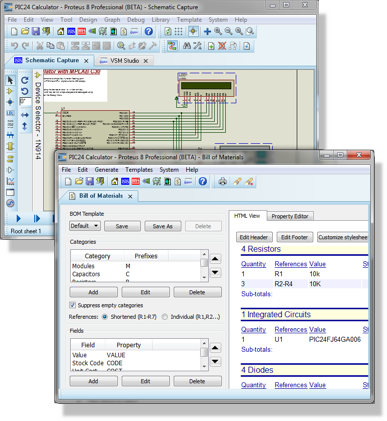Open Library menu in Schematic Capture window
This screenshot has width=387, height=421.
pos(161,20)
